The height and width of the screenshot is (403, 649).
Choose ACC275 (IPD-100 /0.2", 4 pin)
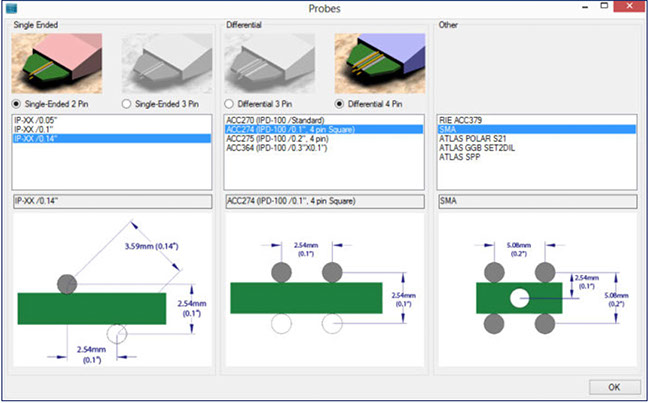pyautogui.click(x=280, y=138)
